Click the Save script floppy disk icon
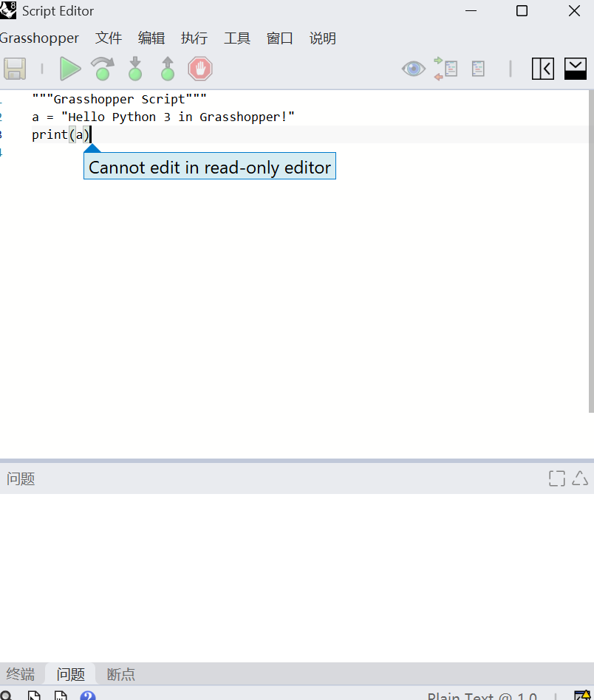Screen dimensions: 594x700 [15, 69]
